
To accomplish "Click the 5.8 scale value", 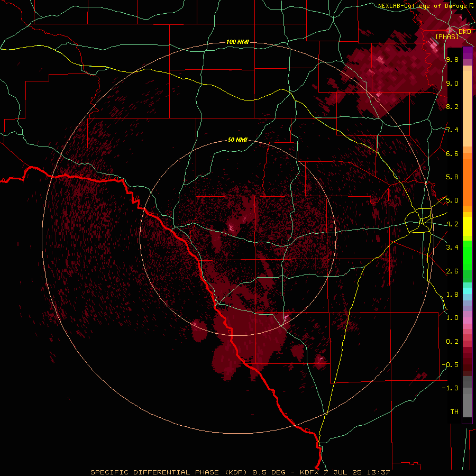I will 452,177.
